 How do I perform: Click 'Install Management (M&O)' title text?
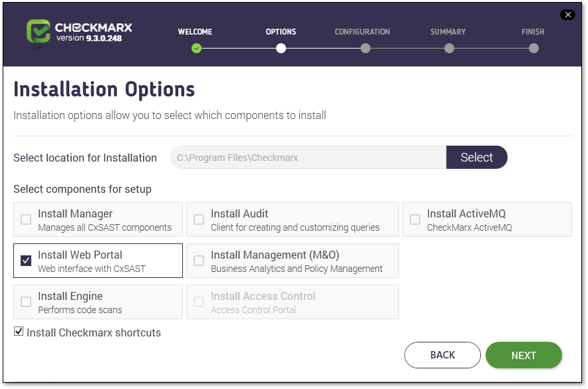275,255
